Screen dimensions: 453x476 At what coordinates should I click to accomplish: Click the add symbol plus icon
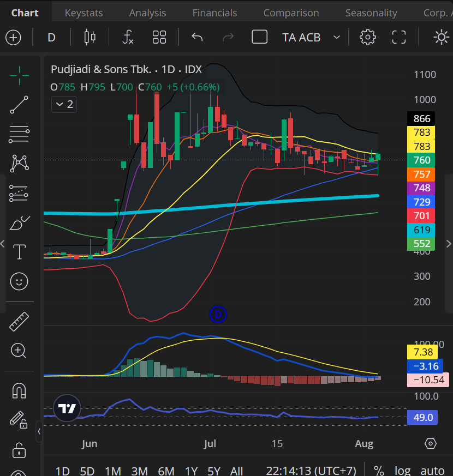point(13,38)
